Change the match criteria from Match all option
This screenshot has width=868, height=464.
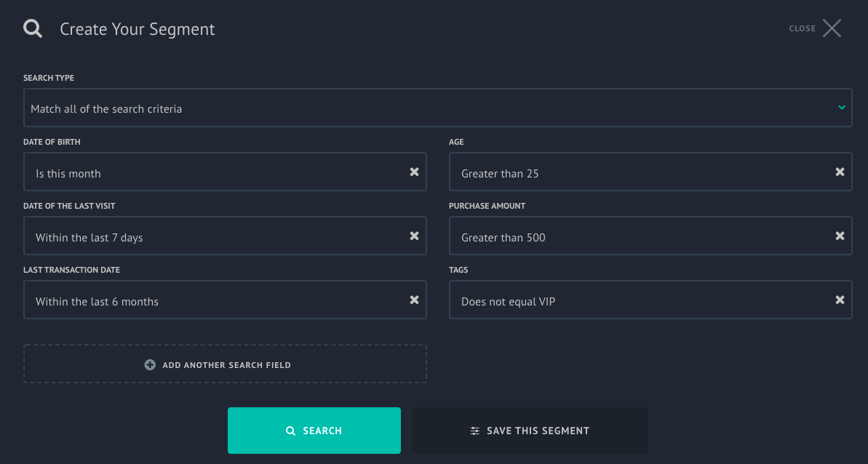[437, 107]
